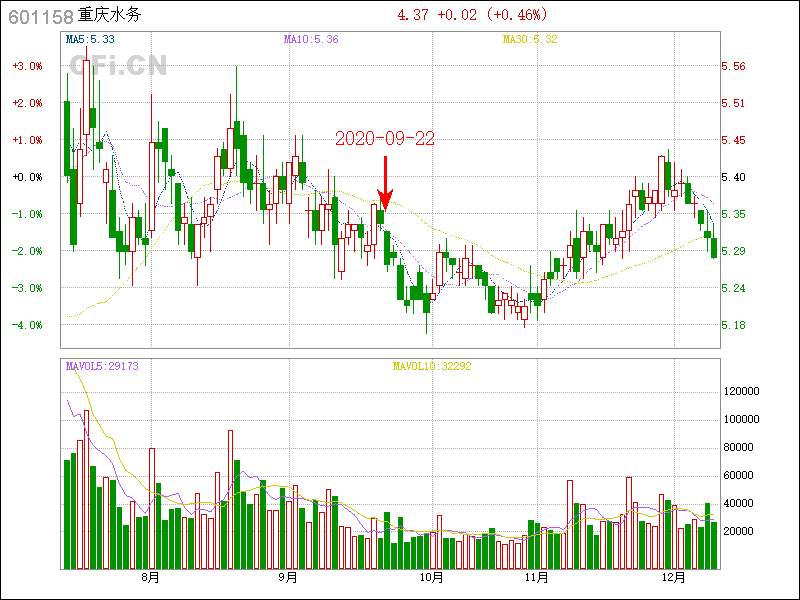Jump to 10月 on time axis
The image size is (800, 600).
point(432,577)
